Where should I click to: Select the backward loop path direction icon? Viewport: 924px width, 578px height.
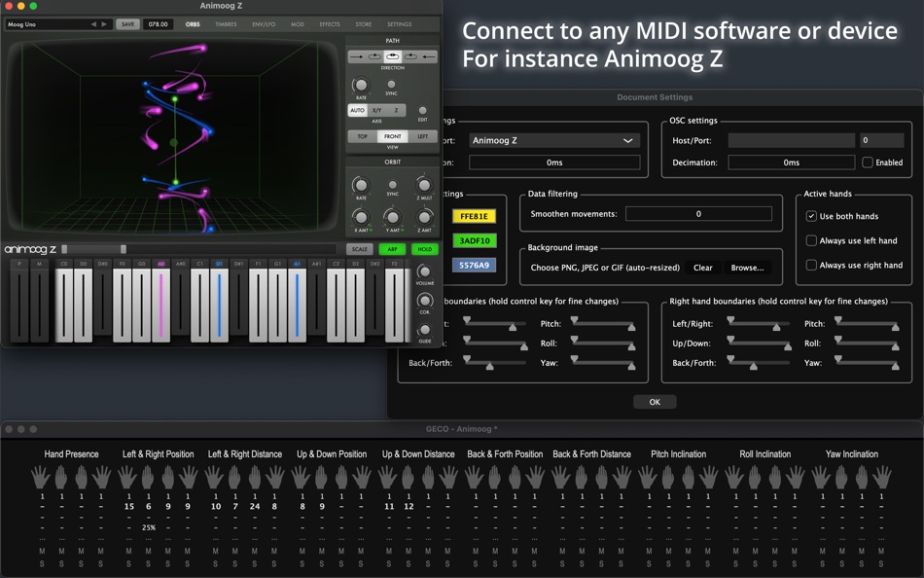click(410, 56)
